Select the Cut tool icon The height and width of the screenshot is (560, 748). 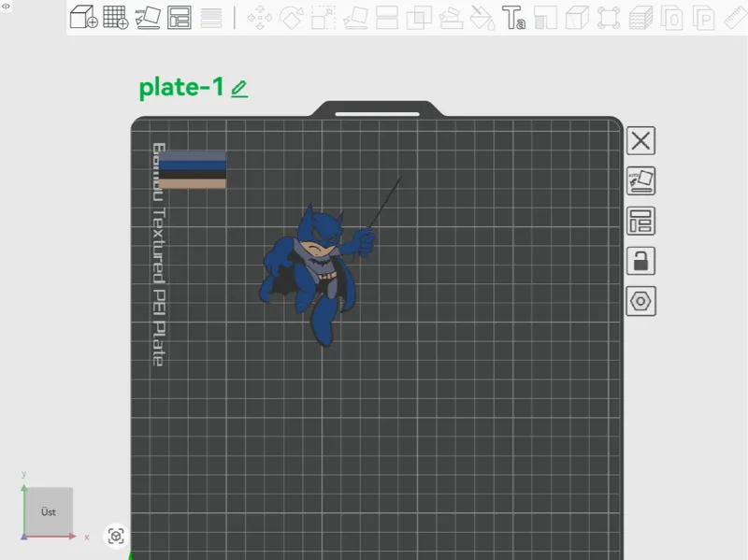point(387,18)
